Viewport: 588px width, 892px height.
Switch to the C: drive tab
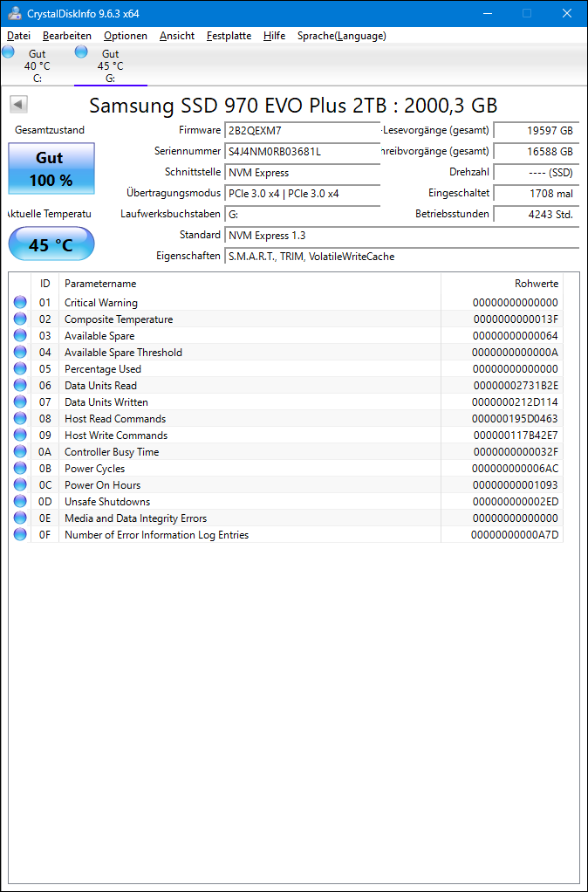pyautogui.click(x=37, y=65)
